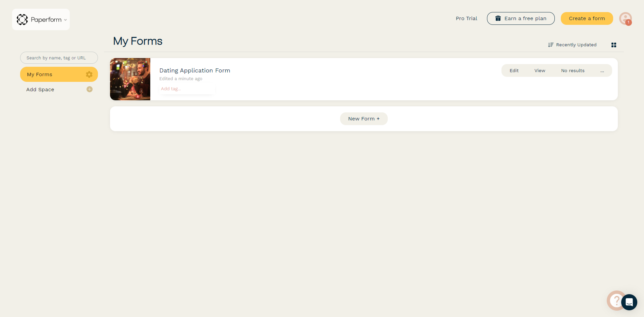Open the Dating Application Form thumbnail
Viewport: 644px width, 317px height.
coord(130,79)
